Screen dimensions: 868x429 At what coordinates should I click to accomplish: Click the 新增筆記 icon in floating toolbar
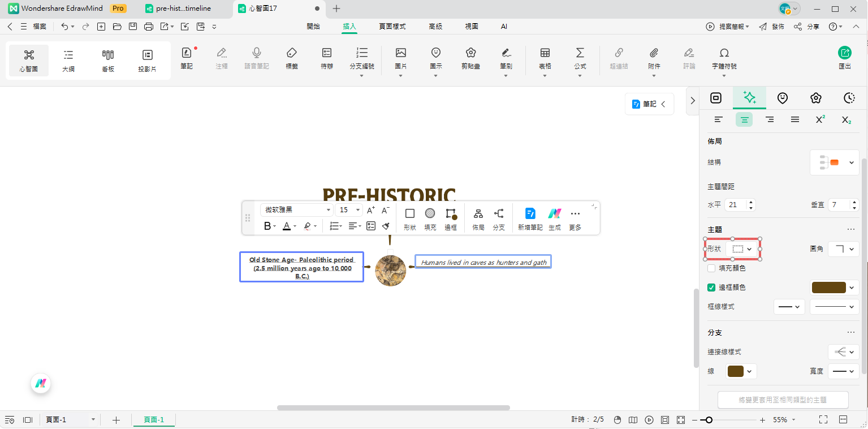click(x=530, y=214)
